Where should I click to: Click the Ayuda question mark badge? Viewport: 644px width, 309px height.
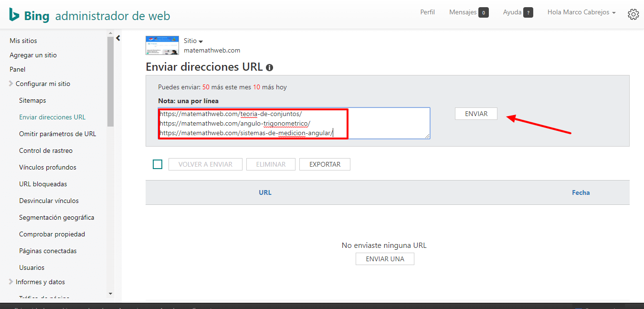click(528, 13)
